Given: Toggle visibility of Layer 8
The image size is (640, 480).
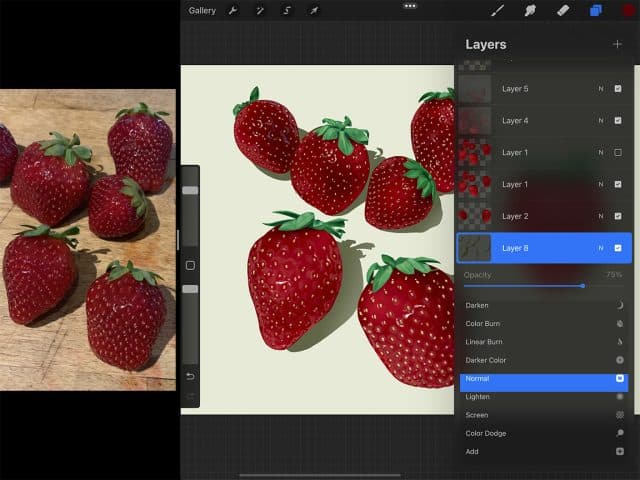Looking at the screenshot, I should click(x=618, y=248).
